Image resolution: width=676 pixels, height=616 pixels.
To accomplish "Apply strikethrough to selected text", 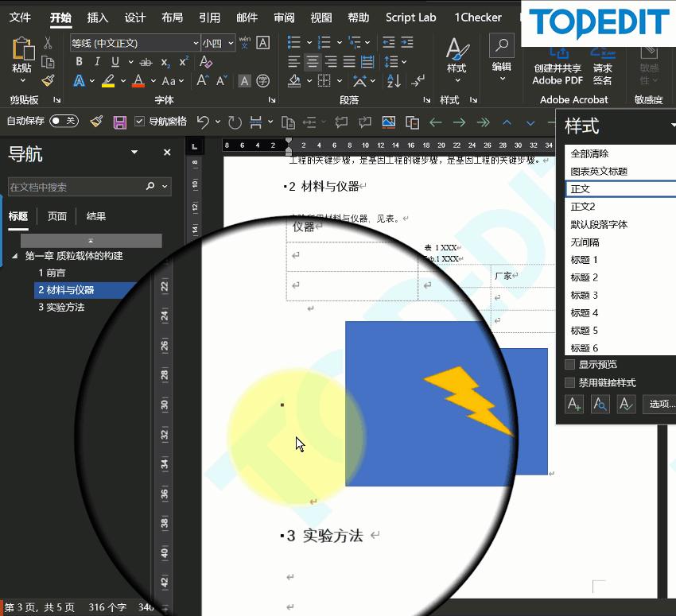I will point(146,62).
